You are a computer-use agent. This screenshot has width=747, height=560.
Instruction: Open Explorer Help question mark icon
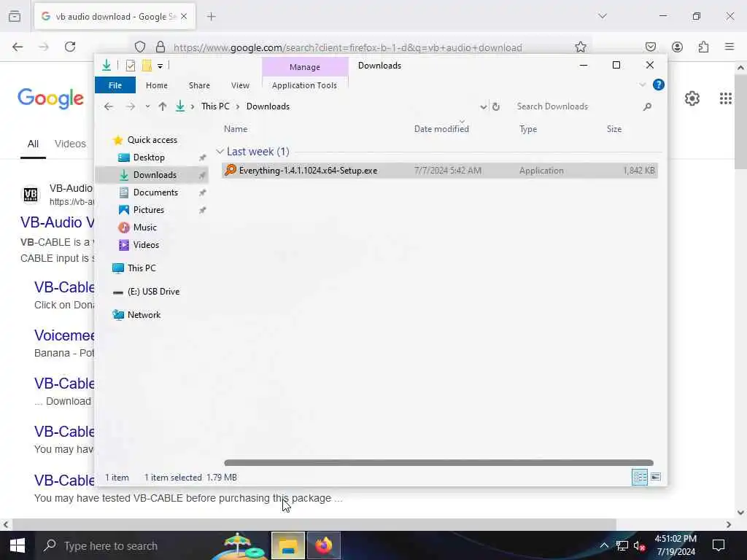click(659, 85)
